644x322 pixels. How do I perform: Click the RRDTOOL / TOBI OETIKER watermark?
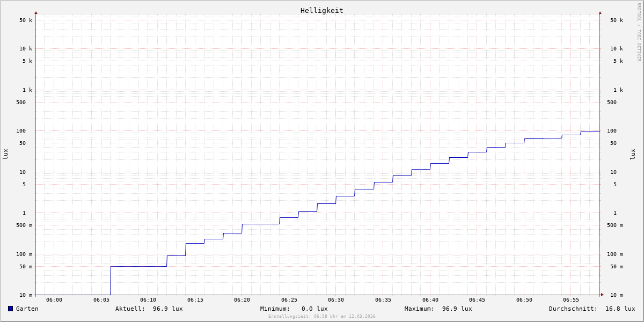tap(639, 32)
